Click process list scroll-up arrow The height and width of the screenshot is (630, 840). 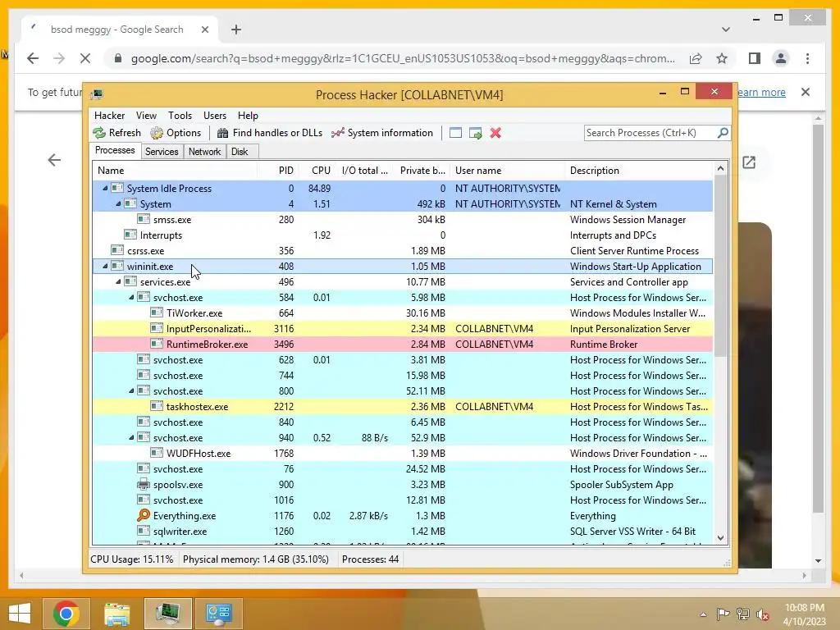[720, 169]
